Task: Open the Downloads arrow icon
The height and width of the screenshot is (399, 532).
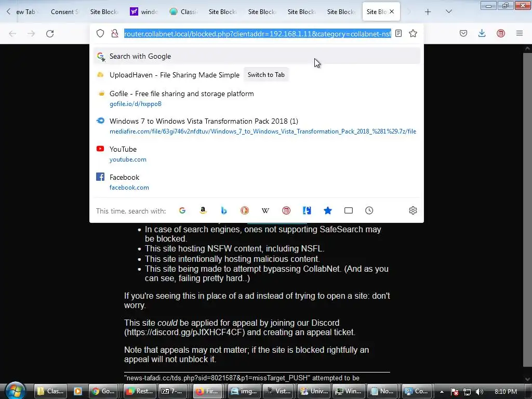Action: coord(482,33)
